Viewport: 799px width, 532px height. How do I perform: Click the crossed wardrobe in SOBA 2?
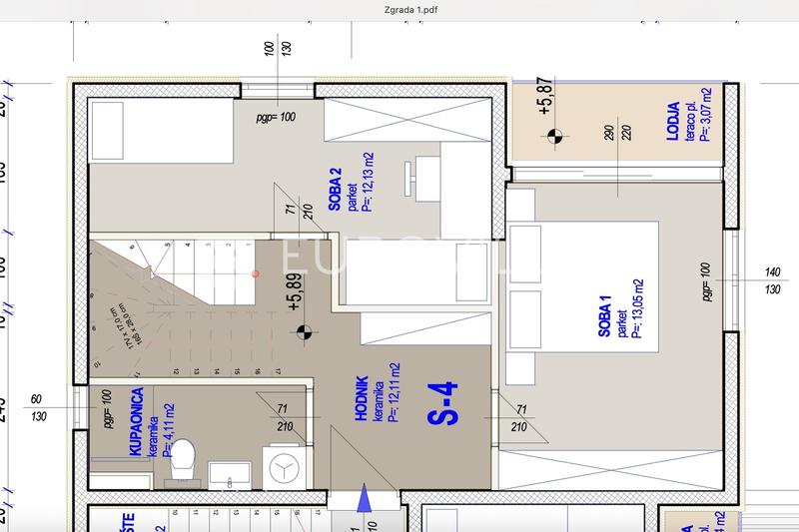[408, 120]
